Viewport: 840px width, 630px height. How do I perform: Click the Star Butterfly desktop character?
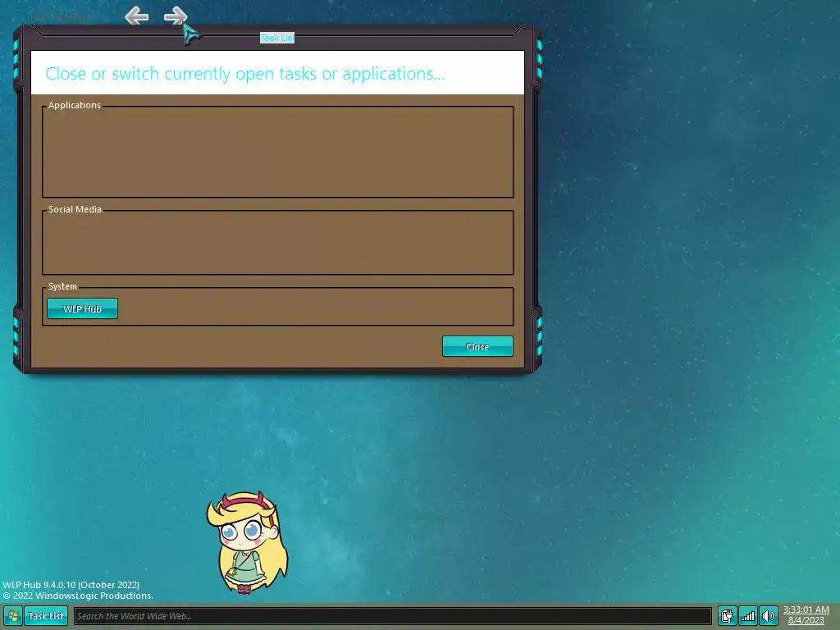click(248, 543)
